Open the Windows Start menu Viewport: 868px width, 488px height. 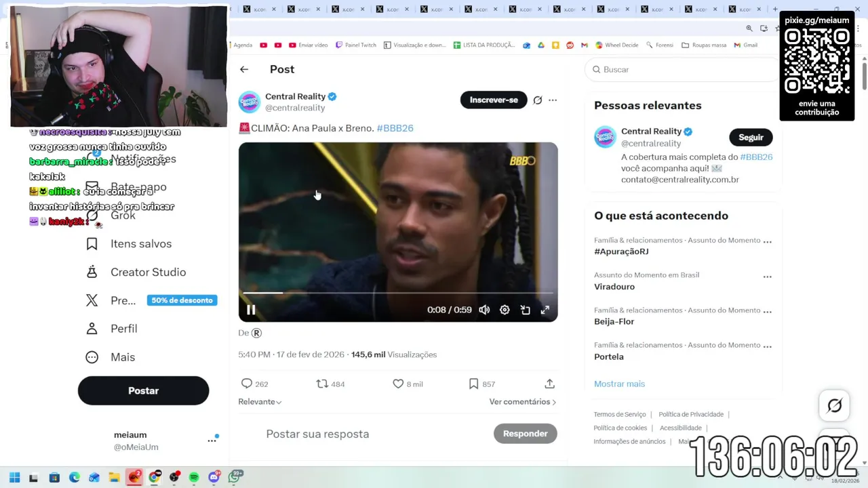(14, 477)
